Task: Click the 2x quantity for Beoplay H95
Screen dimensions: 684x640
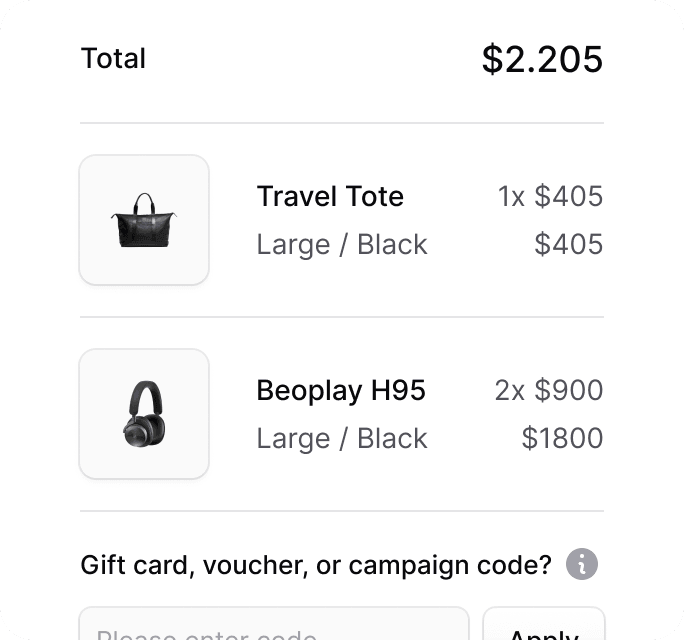Action: [509, 390]
